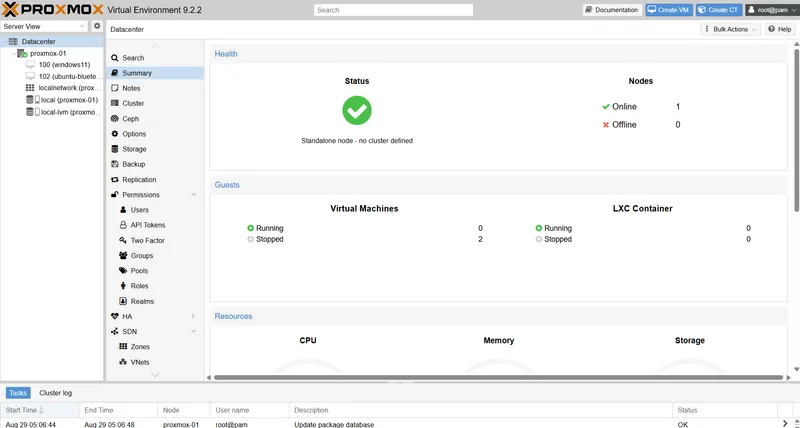Open the Bulk Actions dropdown
This screenshot has height=428, width=800.
coord(730,29)
